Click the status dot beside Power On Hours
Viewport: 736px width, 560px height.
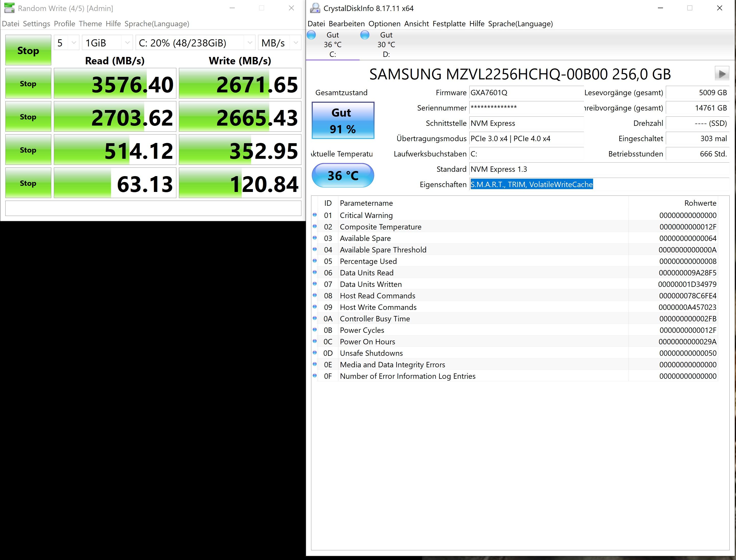pyautogui.click(x=315, y=341)
